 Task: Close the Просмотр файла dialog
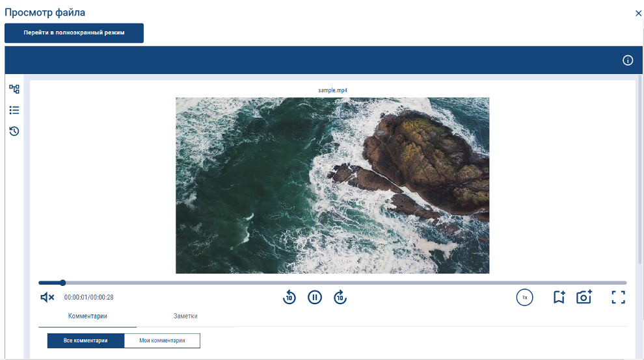pyautogui.click(x=638, y=13)
